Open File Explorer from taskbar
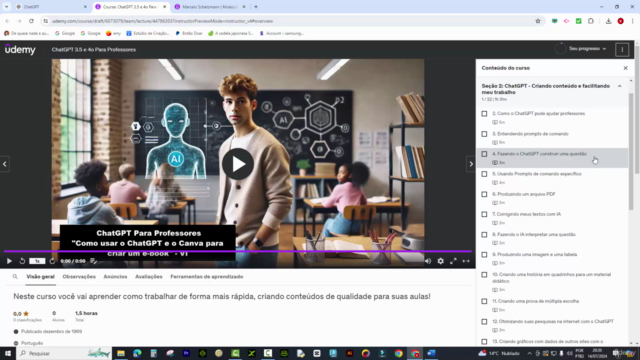 (121, 353)
